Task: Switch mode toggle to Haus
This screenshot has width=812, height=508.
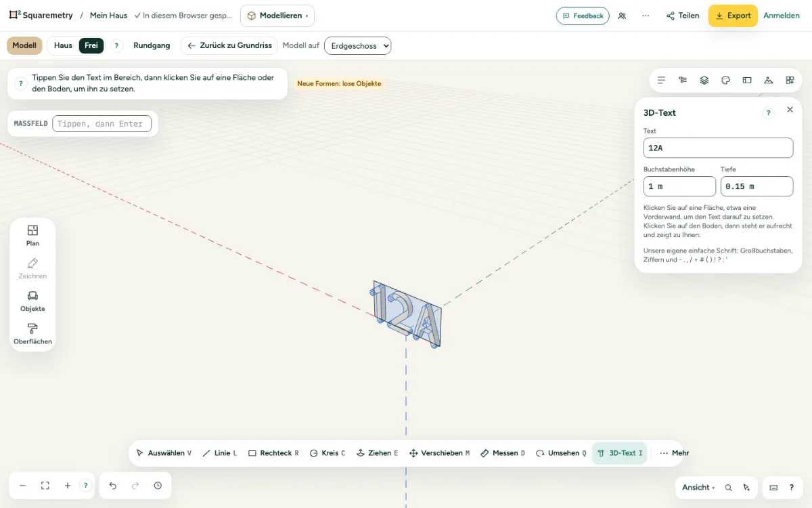Action: [x=63, y=46]
